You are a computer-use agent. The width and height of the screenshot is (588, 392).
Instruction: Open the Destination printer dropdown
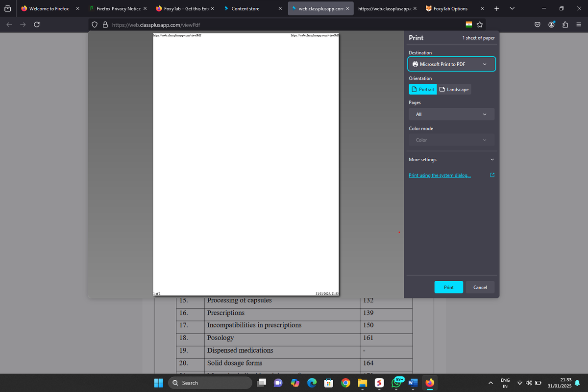452,64
